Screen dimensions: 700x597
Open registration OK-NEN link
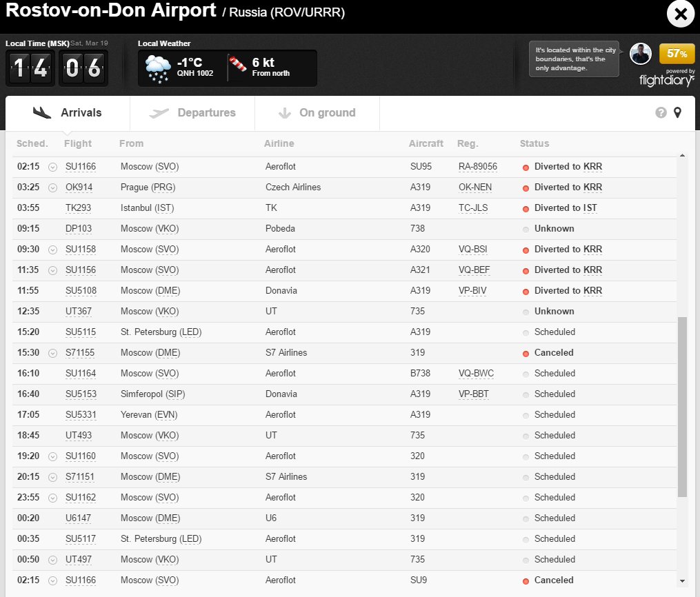[475, 188]
